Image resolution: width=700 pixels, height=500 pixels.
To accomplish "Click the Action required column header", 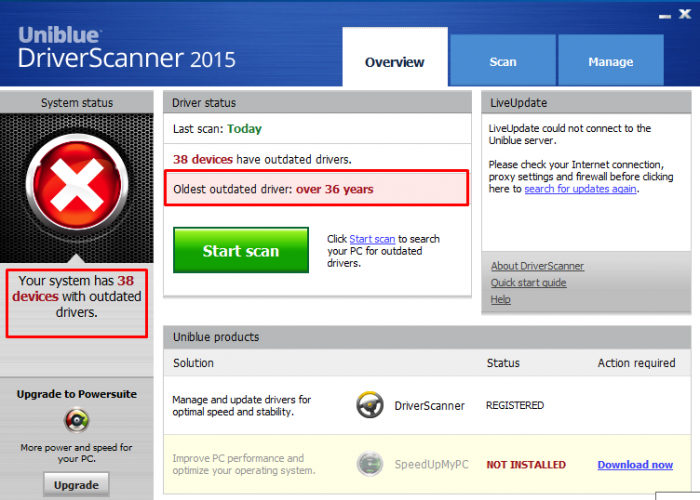I will (x=636, y=363).
